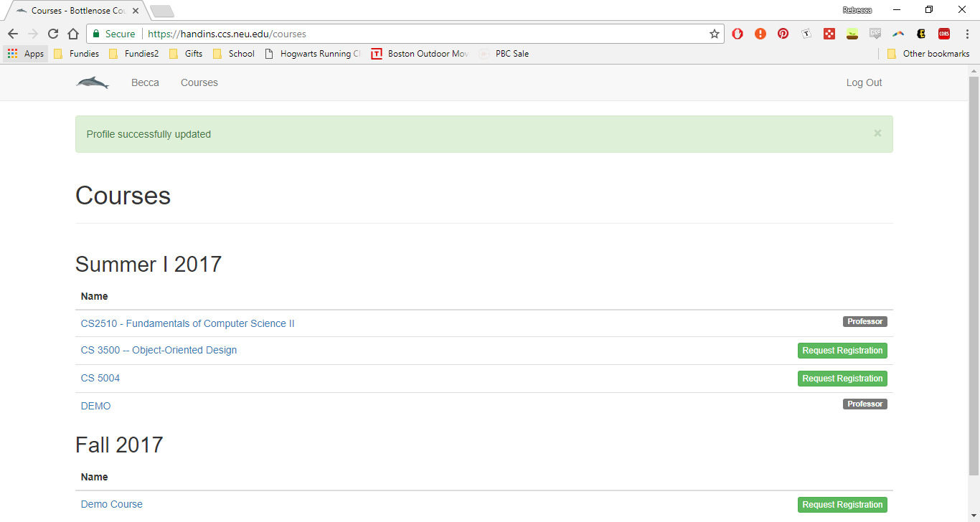This screenshot has height=522, width=980.
Task: Click the Pinterest extension icon
Action: [783, 34]
